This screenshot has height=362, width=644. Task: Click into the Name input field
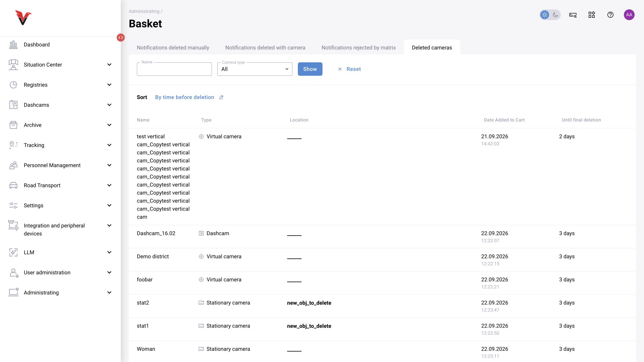[x=174, y=69]
